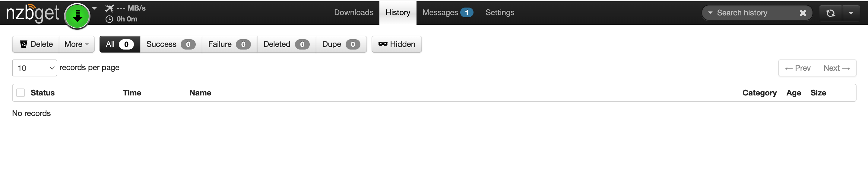
Task: Toggle the Hidden history filter
Action: click(396, 44)
